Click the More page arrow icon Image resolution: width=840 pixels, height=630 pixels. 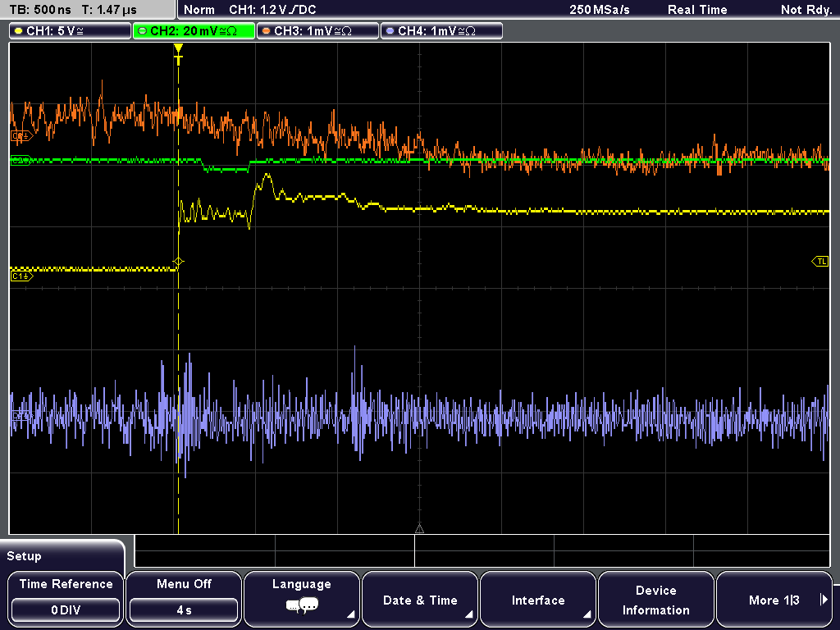(x=824, y=600)
